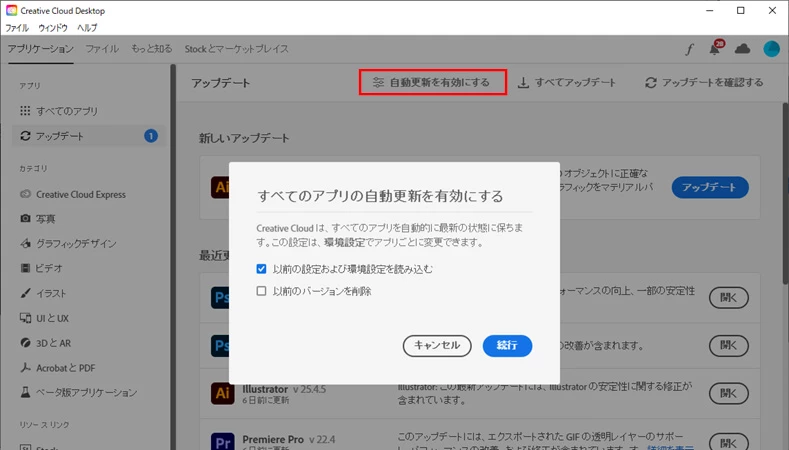Viewport: 789px width, 450px height.
Task: Open the notifications bell icon
Action: (715, 49)
